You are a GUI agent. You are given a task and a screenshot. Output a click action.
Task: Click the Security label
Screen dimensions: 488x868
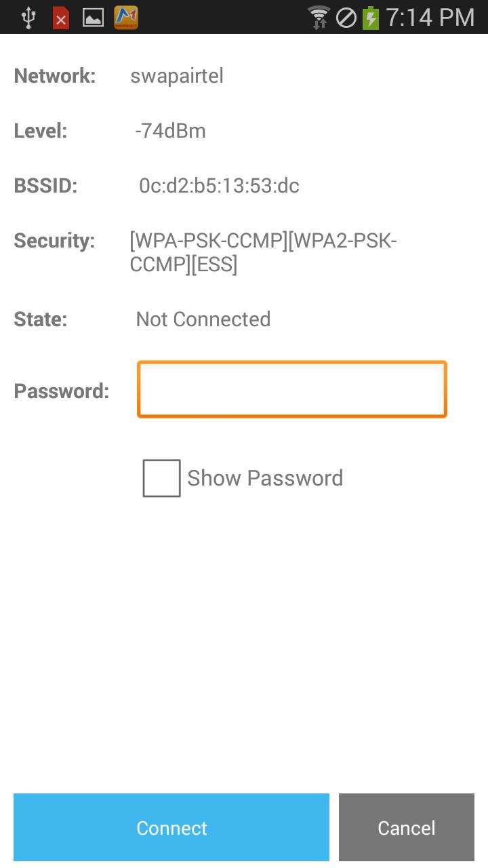coord(54,241)
